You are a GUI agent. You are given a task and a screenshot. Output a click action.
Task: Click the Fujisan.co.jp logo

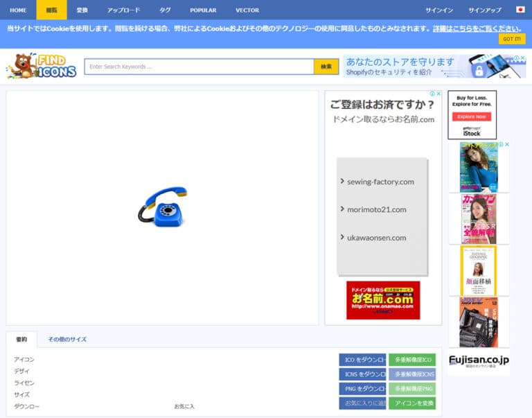pos(479,361)
